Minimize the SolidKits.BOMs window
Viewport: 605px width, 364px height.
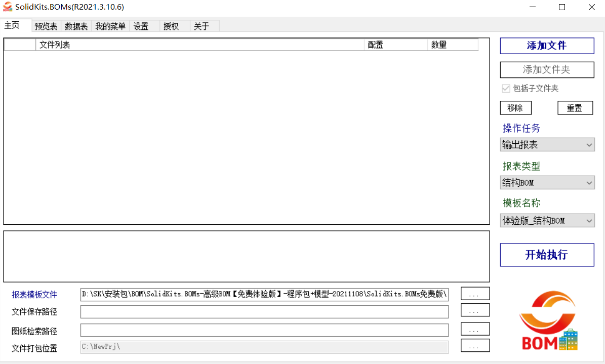pyautogui.click(x=533, y=7)
